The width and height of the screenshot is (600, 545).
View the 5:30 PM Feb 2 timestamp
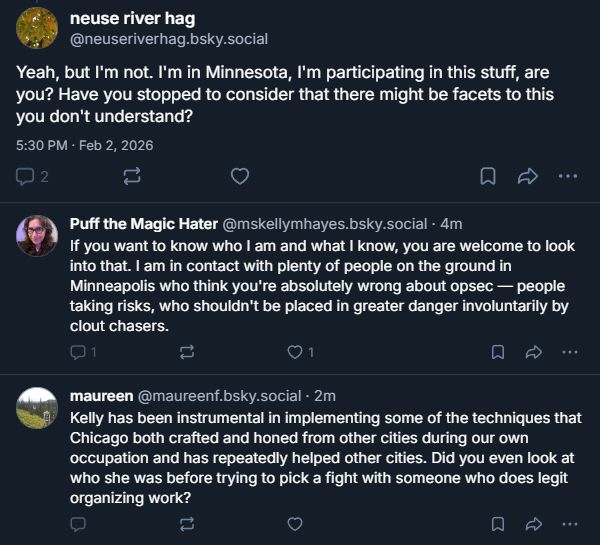pos(85,144)
